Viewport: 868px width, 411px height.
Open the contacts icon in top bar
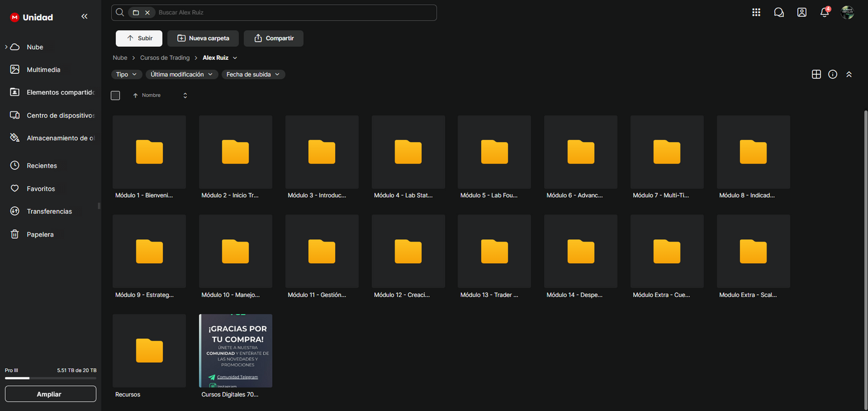point(802,13)
